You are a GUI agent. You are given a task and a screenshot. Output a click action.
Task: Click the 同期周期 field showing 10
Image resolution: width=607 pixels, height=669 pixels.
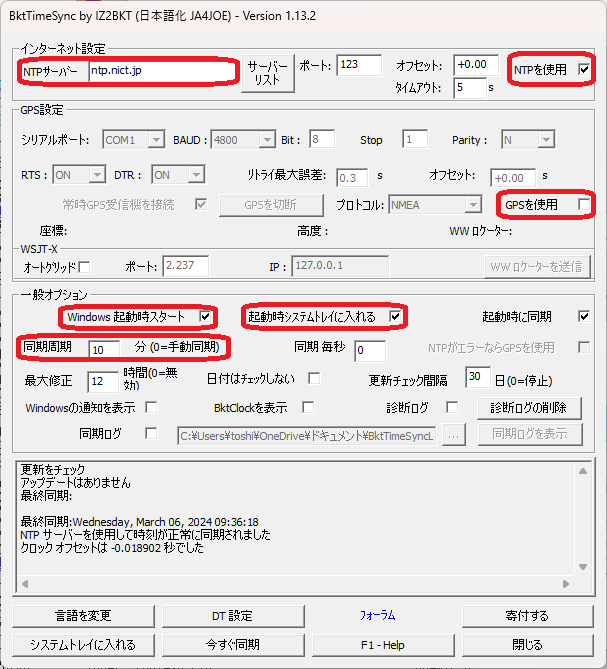[x=104, y=349]
